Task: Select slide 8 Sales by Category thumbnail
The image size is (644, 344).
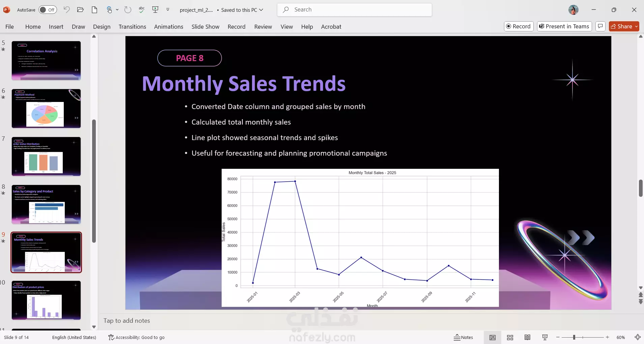Action: [46, 204]
